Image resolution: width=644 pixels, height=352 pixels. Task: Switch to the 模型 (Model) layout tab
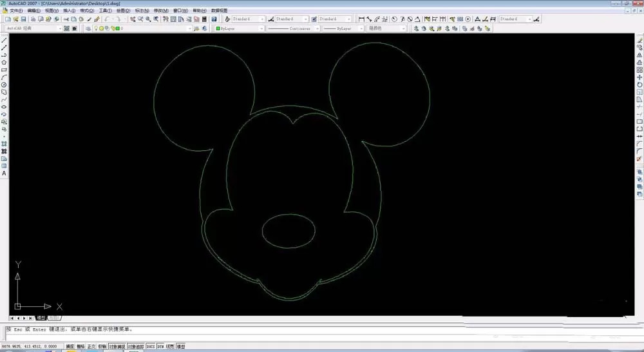(x=41, y=318)
